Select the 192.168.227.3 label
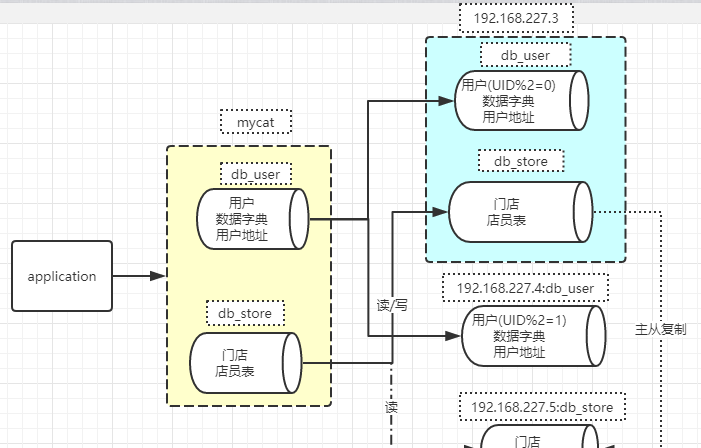Screen dimensions: 701x448 pos(516,18)
